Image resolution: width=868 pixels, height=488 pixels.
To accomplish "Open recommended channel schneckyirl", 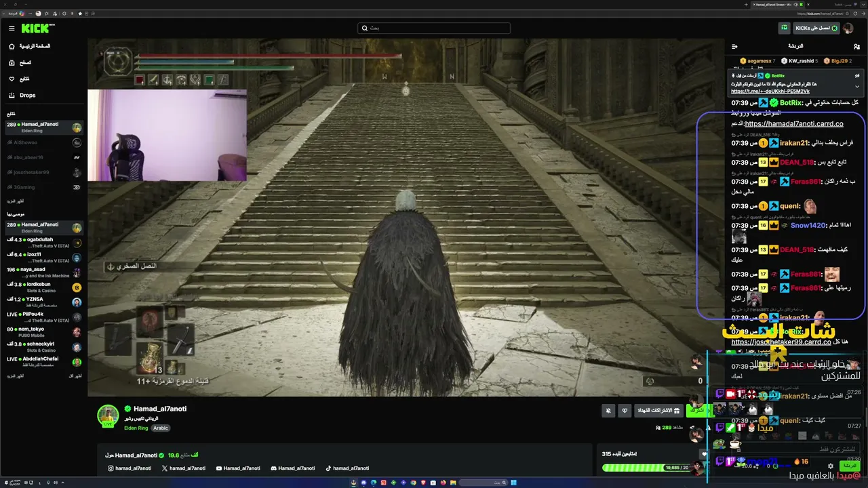I will pos(44,346).
